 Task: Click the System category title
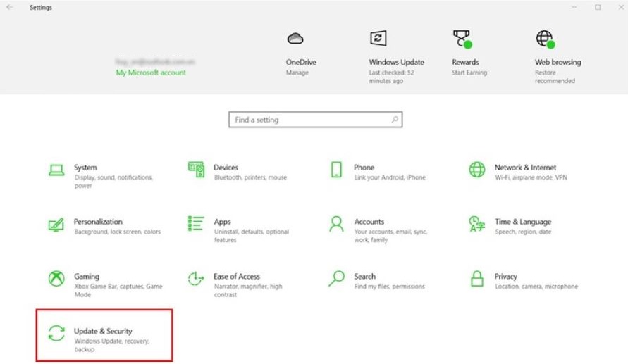pyautogui.click(x=85, y=167)
